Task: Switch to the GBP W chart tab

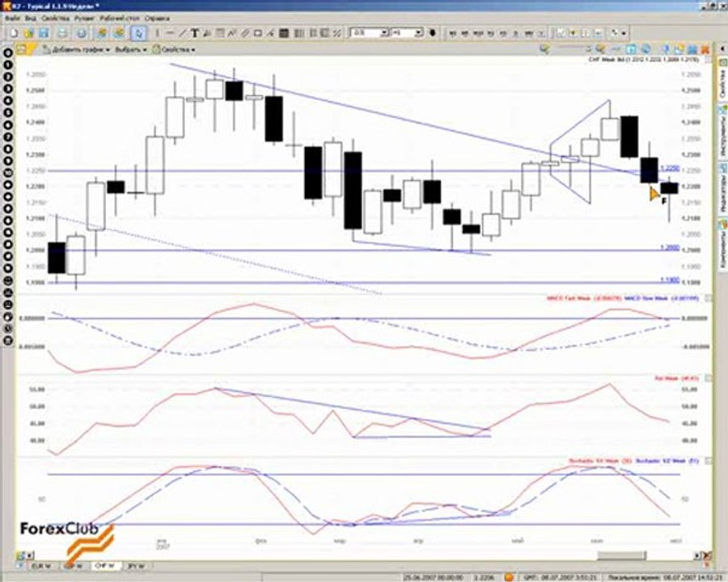Action: [x=74, y=566]
